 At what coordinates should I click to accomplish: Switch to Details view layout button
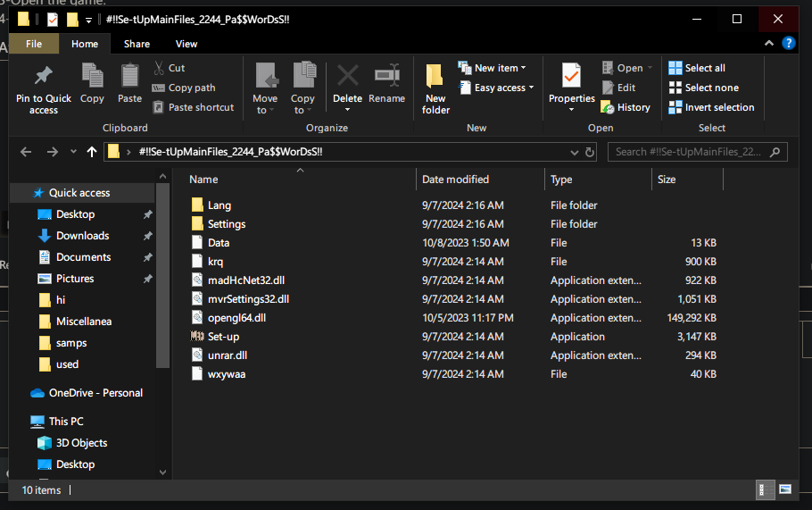click(x=765, y=489)
